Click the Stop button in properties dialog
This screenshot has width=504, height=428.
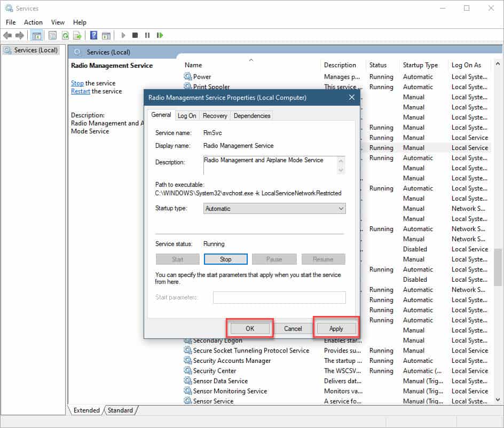tap(226, 259)
